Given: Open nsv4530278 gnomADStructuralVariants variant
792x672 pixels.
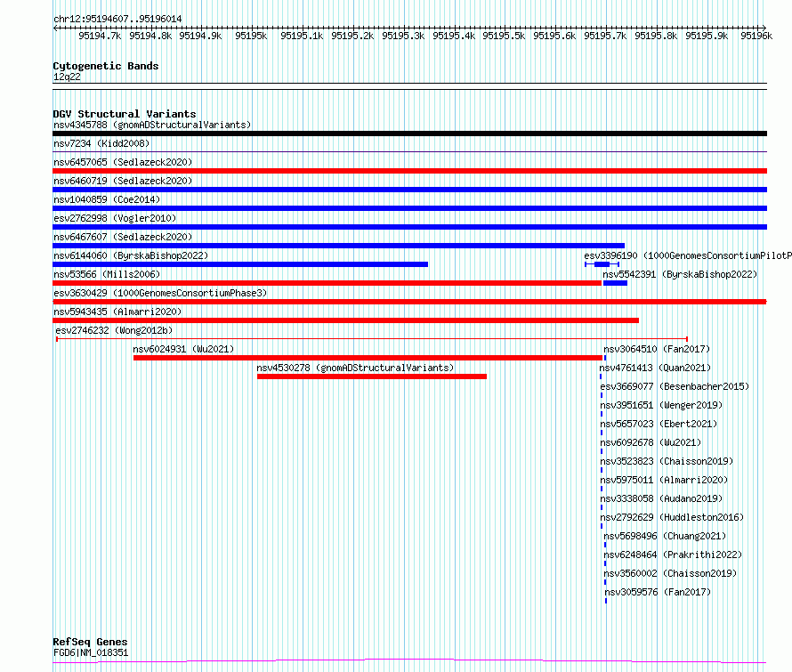Looking at the screenshot, I should pos(355,368).
